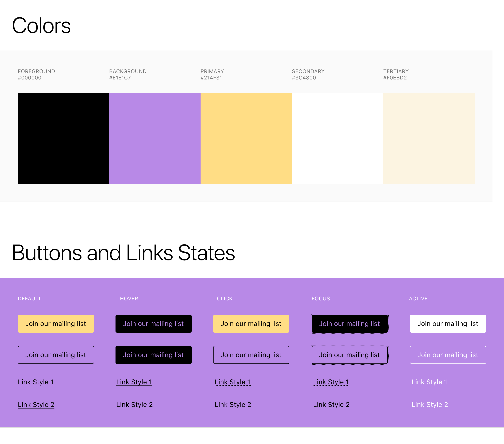Click the Hover state primary mailing list button
This screenshot has height=444, width=504.
[153, 324]
